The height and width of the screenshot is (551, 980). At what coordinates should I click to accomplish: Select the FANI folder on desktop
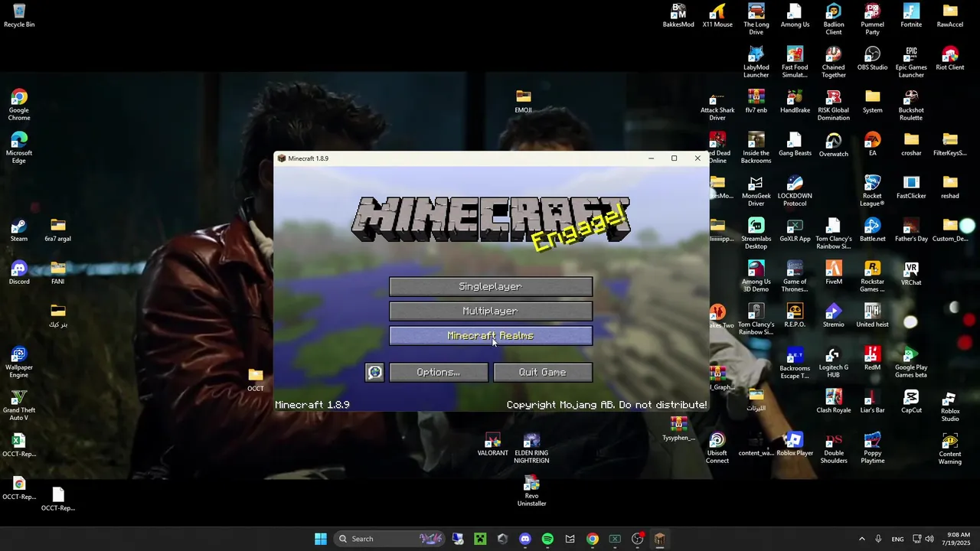point(58,273)
